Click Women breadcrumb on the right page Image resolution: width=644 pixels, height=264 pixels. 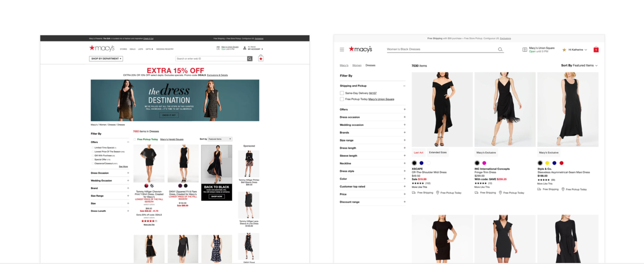tap(357, 65)
